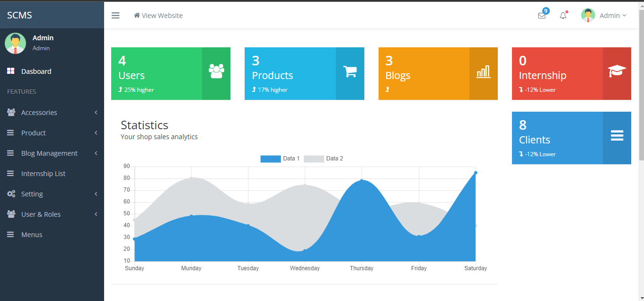Expand the Blog Management submenu
644x301 pixels.
pyautogui.click(x=49, y=153)
